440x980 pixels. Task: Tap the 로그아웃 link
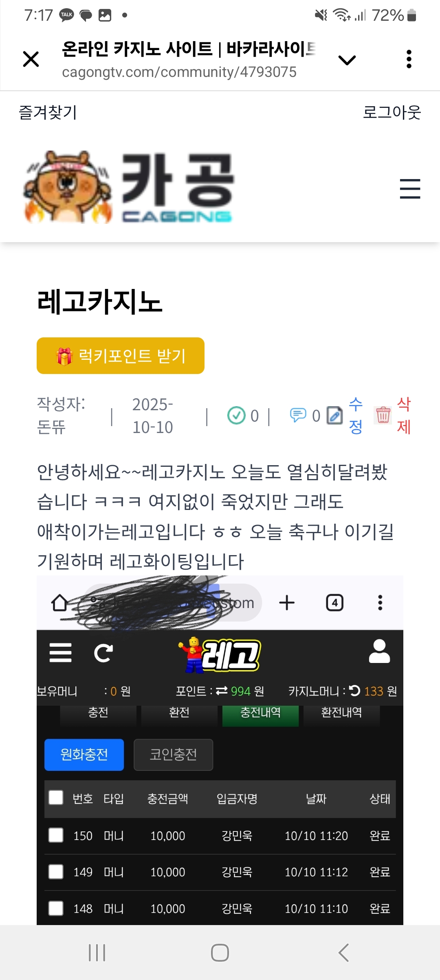point(392,112)
